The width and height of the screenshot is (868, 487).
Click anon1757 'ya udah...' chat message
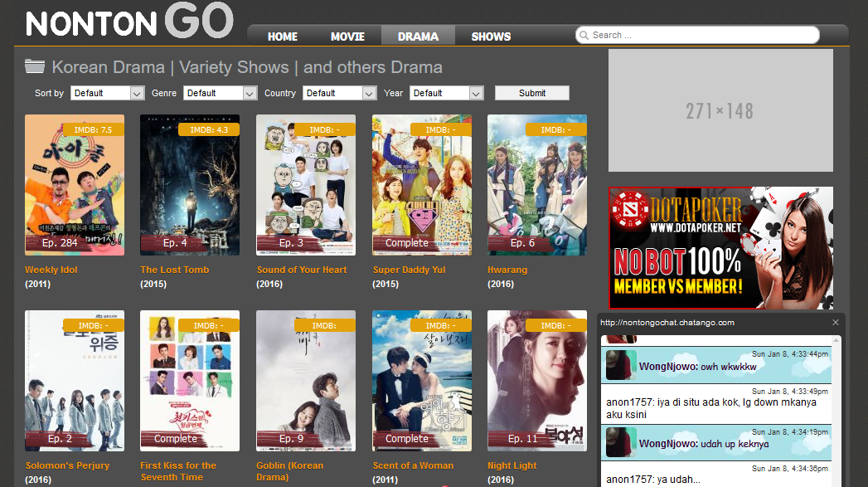pyautogui.click(x=716, y=475)
